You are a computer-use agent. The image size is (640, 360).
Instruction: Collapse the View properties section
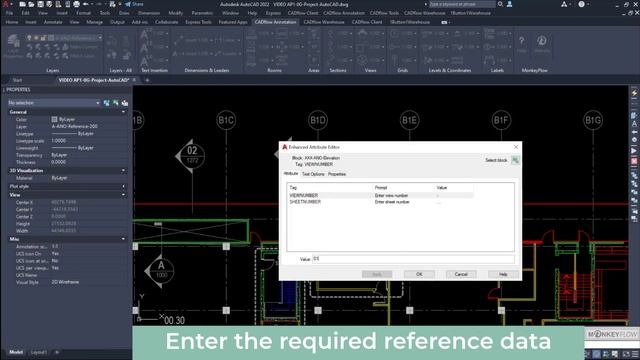pyautogui.click(x=123, y=195)
